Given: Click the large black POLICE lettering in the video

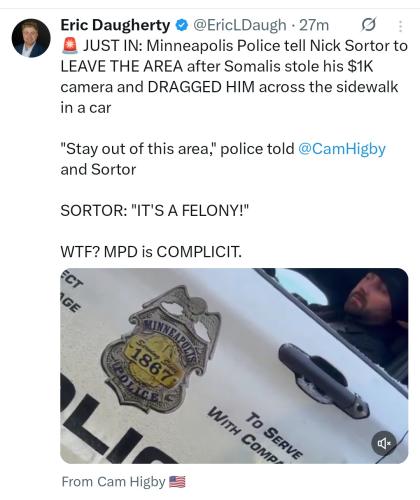Looking at the screenshot, I should click(110, 423).
